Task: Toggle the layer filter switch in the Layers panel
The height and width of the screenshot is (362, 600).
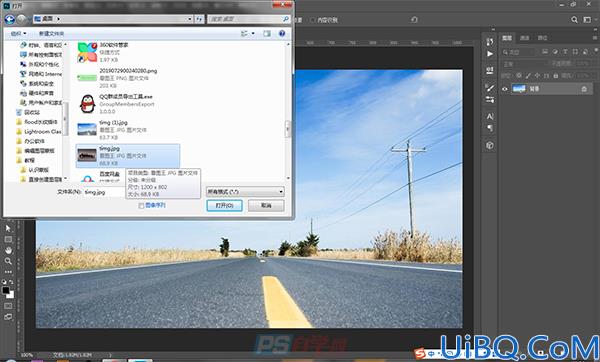Action: click(596, 51)
